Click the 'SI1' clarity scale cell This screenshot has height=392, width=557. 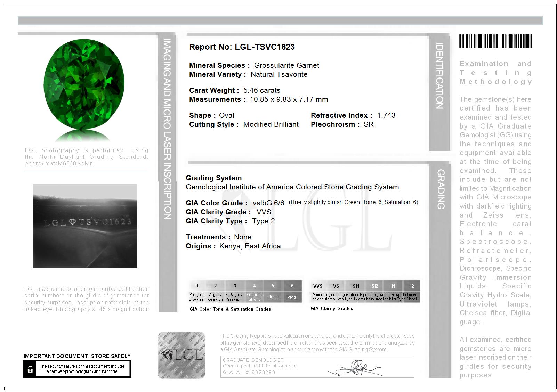(356, 286)
